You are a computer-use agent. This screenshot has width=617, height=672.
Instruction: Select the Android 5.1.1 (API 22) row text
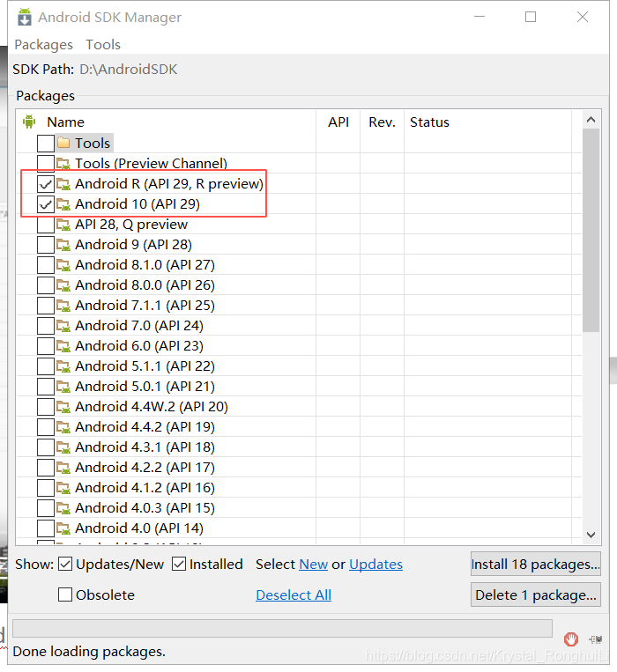tap(145, 366)
